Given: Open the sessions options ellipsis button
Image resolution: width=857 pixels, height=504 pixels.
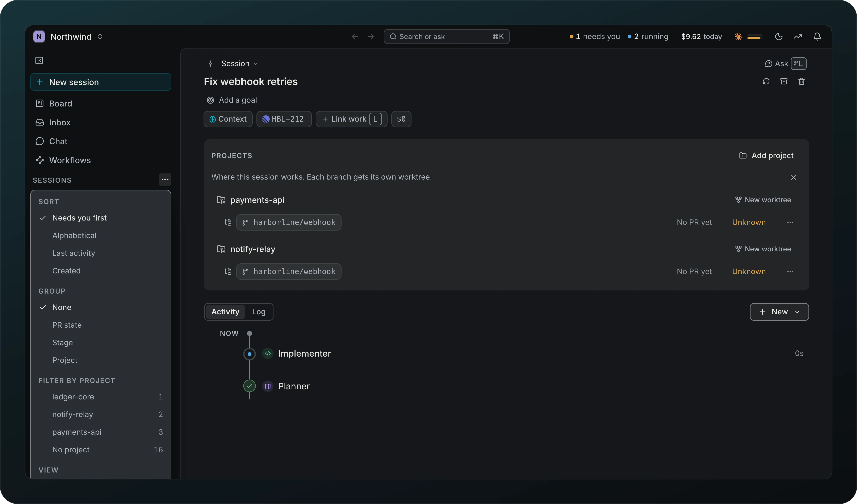Looking at the screenshot, I should (165, 180).
